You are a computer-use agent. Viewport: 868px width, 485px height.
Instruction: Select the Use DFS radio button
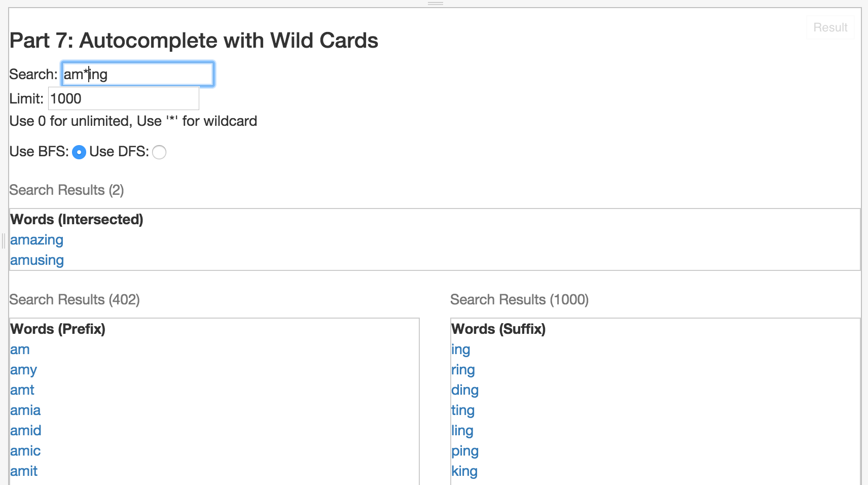point(159,152)
